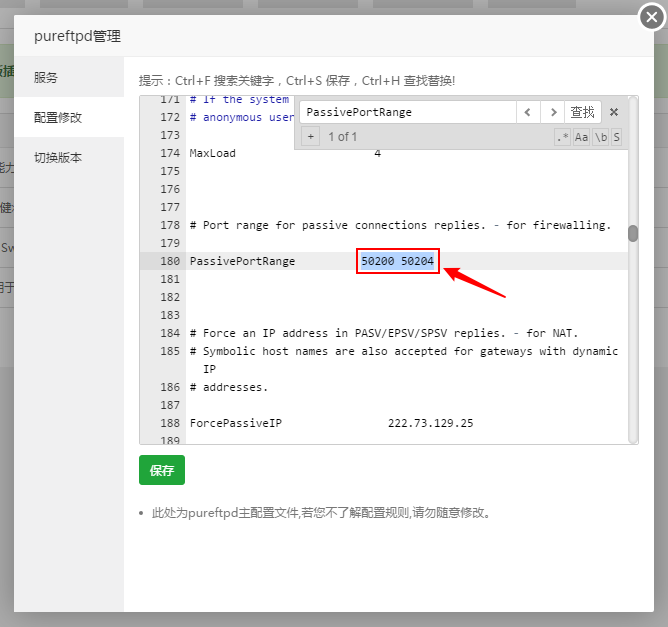
Task: Open the 服务 tab
Action: [46, 77]
